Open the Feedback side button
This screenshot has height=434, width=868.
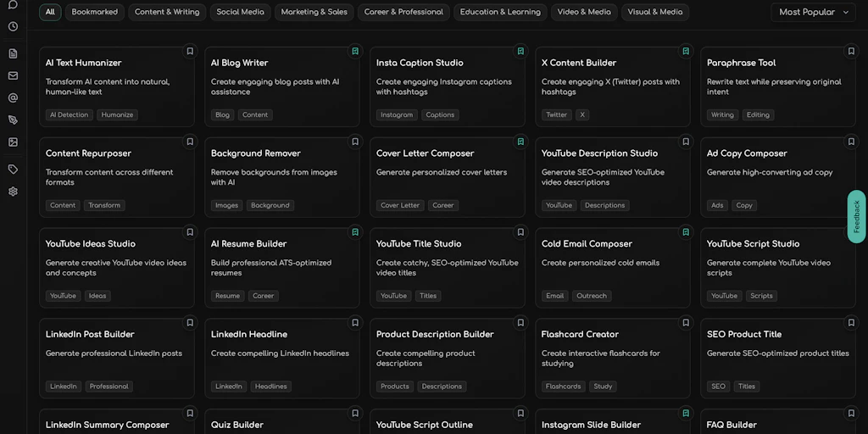[856, 216]
